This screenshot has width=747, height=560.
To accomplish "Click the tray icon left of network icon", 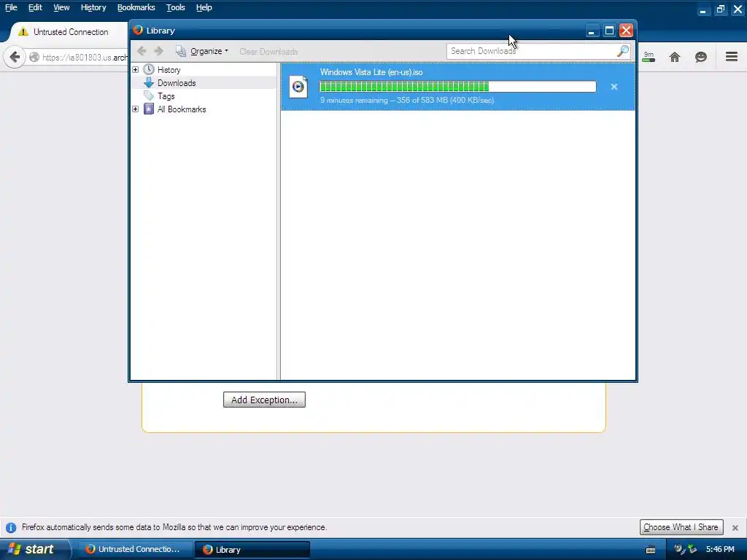I will (679, 550).
